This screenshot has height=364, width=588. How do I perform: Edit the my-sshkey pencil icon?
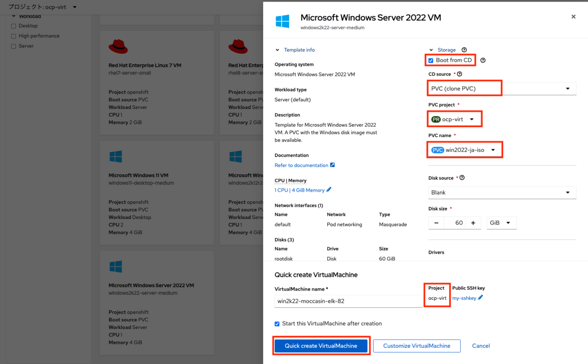tap(480, 297)
